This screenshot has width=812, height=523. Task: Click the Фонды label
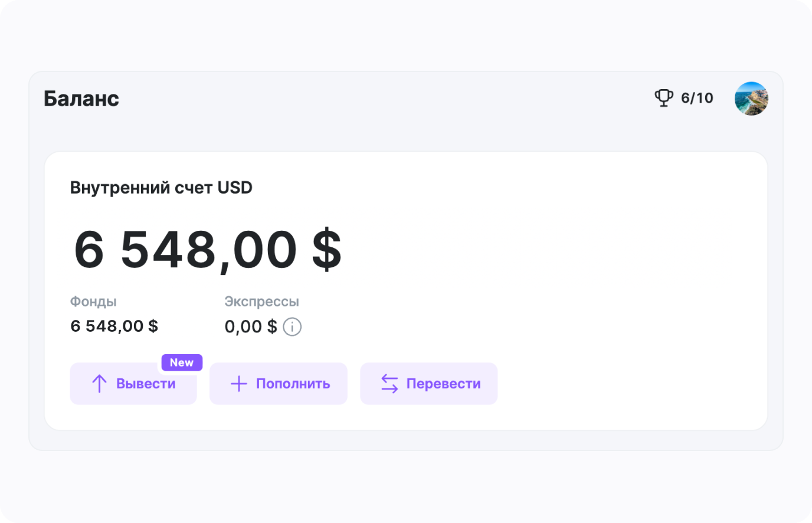point(93,302)
